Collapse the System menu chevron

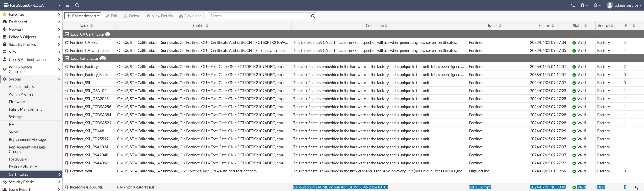(59, 79)
